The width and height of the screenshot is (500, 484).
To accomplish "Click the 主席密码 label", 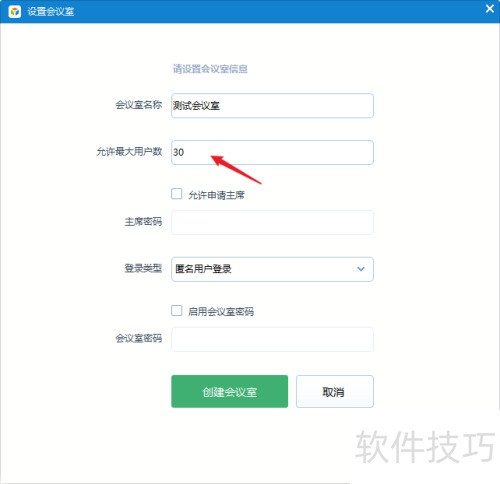I will (143, 222).
